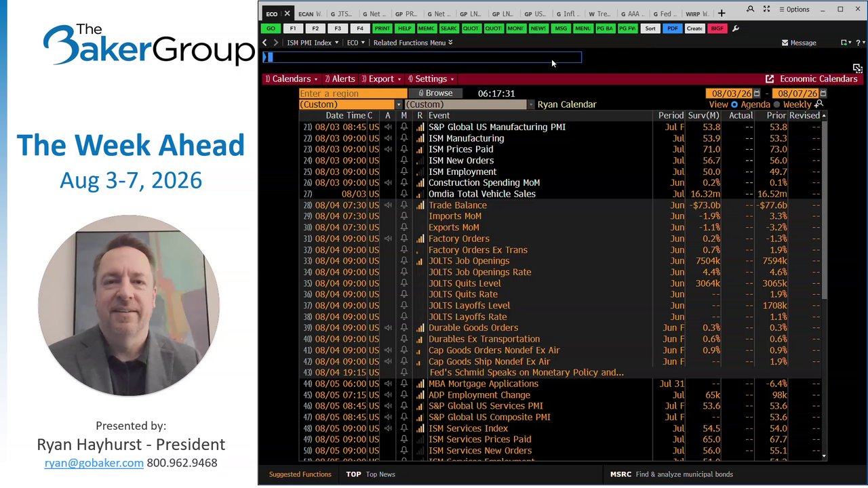Select the Weekly view radio button
This screenshot has width=868, height=488.
tap(776, 104)
